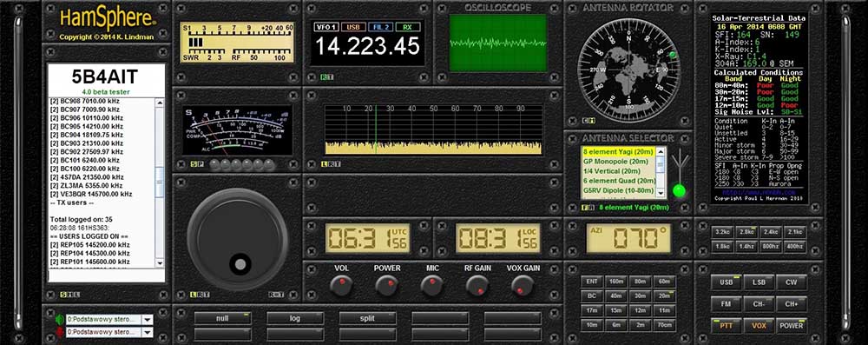This screenshot has width=868, height=345.
Task: Select the 800hz filter
Action: pos(771,246)
